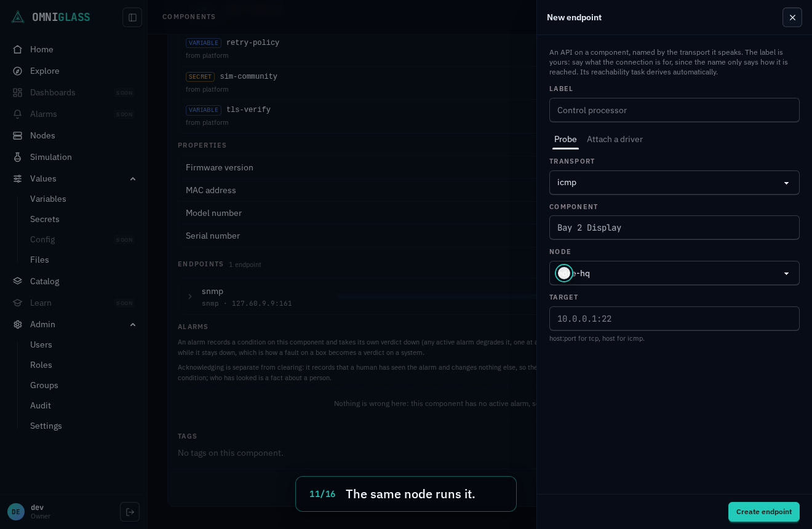Viewport: 812px width, 529px height.
Task: Click the Admin gear icon
Action: [x=18, y=324]
